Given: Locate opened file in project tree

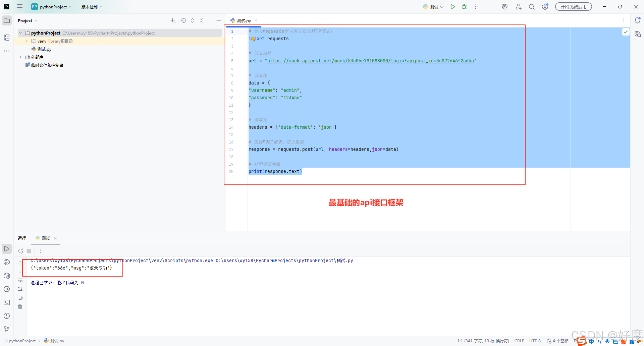Looking at the screenshot, I should pos(184,20).
